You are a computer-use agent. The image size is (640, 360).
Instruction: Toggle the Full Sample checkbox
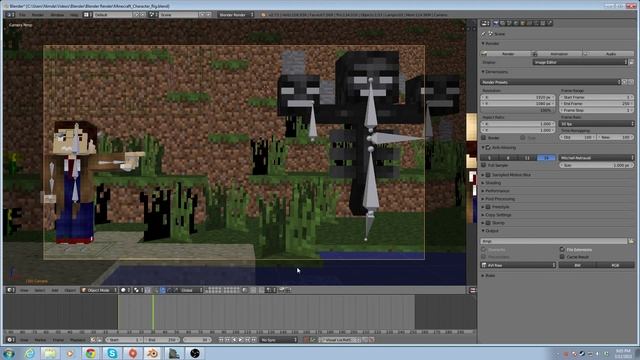click(484, 165)
